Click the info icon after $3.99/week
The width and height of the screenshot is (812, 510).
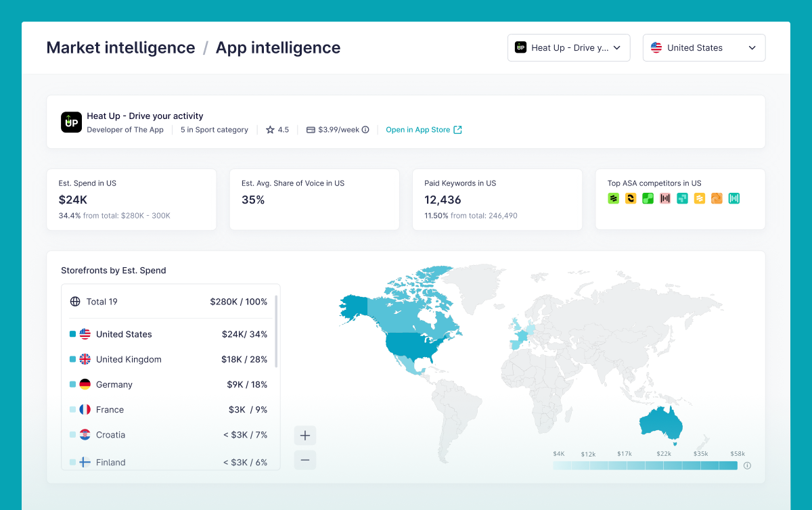click(x=365, y=130)
